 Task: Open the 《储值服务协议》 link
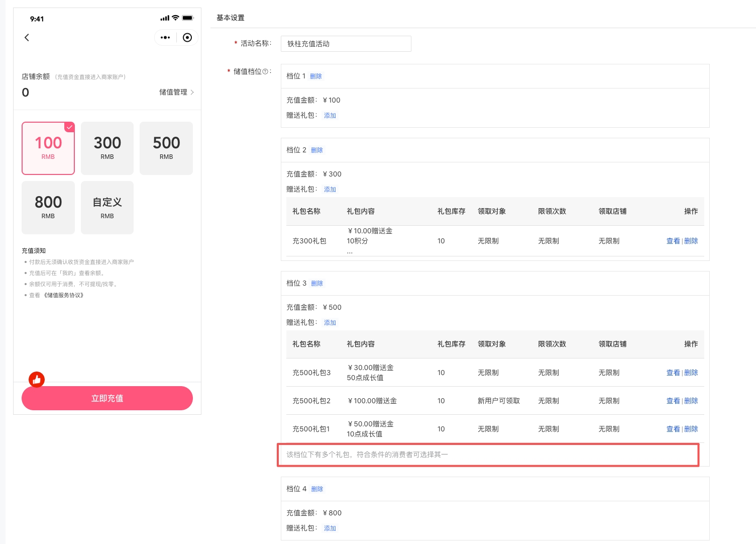64,295
